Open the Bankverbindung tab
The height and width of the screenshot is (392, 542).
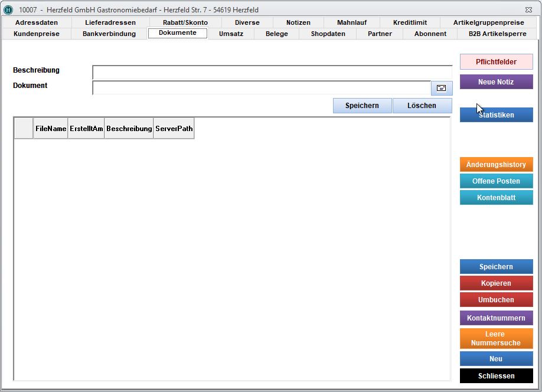coord(109,34)
